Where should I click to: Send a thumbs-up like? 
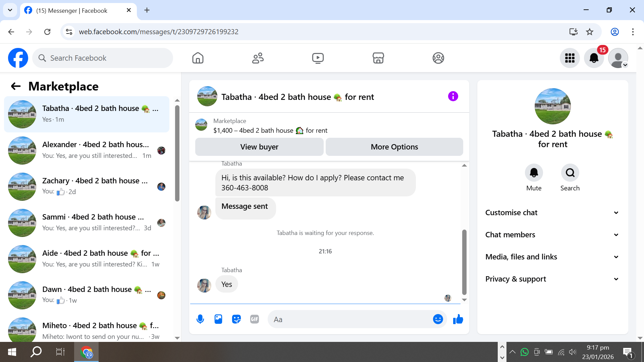click(458, 319)
